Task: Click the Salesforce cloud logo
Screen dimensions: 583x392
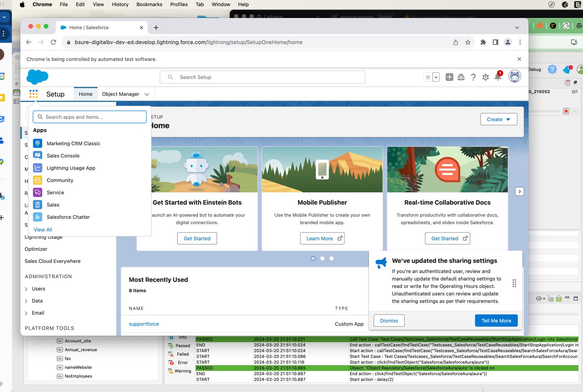Action: tap(38, 77)
